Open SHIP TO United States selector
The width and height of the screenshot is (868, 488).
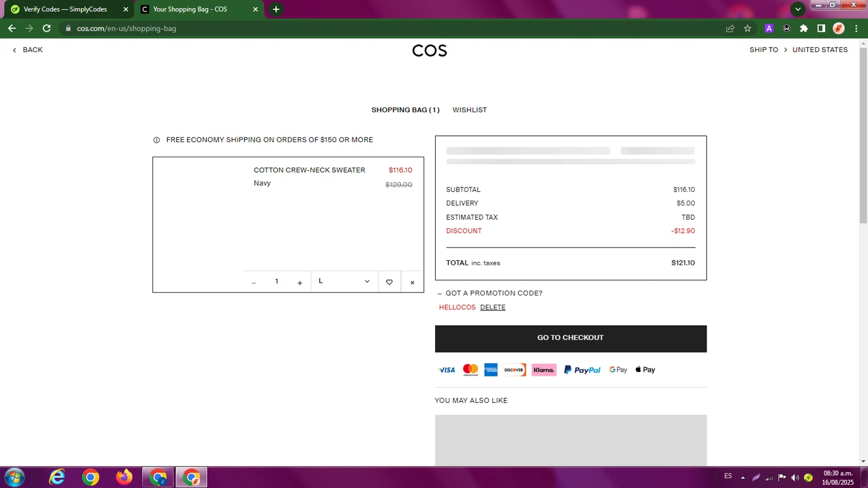click(799, 50)
